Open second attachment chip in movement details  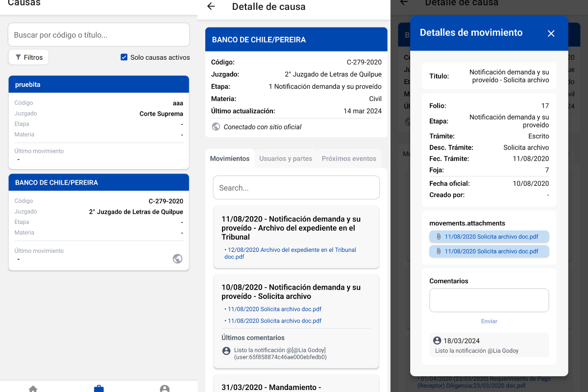pyautogui.click(x=489, y=251)
